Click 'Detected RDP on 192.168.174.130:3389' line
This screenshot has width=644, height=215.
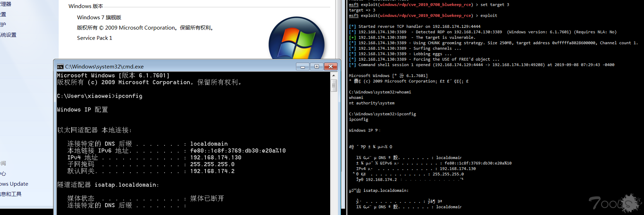point(483,32)
